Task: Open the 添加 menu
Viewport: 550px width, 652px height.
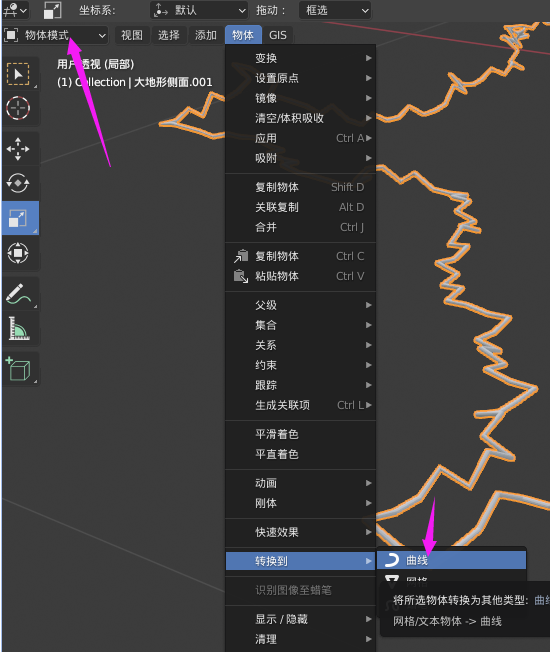Action: click(206, 35)
